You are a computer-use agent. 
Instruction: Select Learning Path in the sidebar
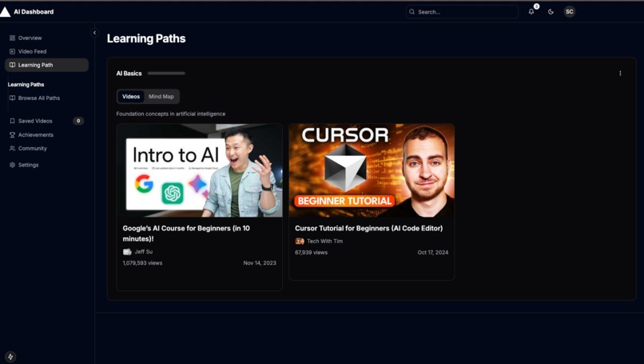[47, 65]
